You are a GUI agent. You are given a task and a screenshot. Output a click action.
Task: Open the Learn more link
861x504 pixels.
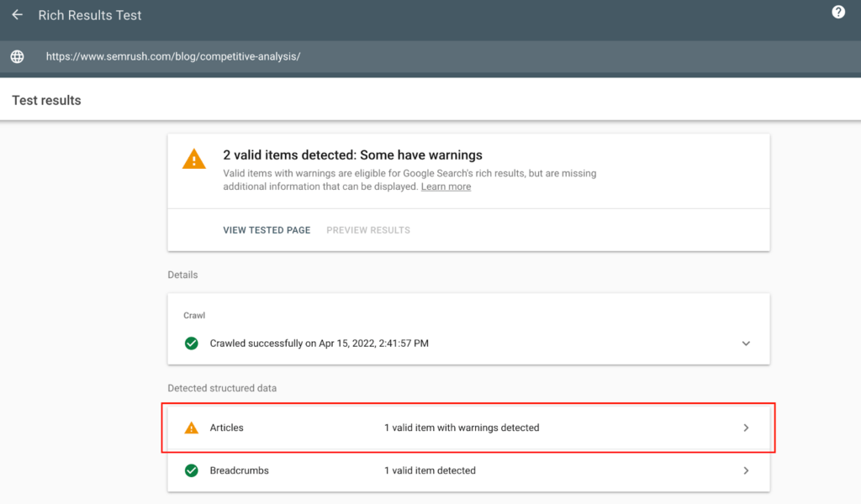(446, 186)
